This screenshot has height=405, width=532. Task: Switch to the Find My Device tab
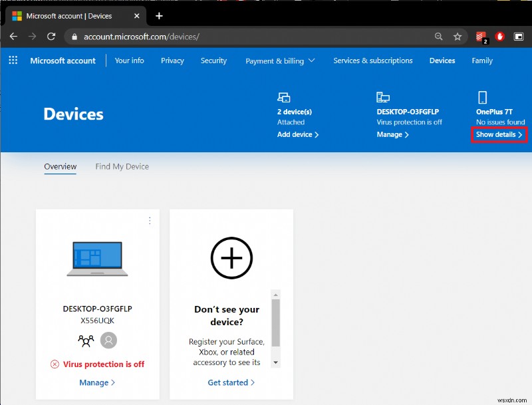pos(122,166)
